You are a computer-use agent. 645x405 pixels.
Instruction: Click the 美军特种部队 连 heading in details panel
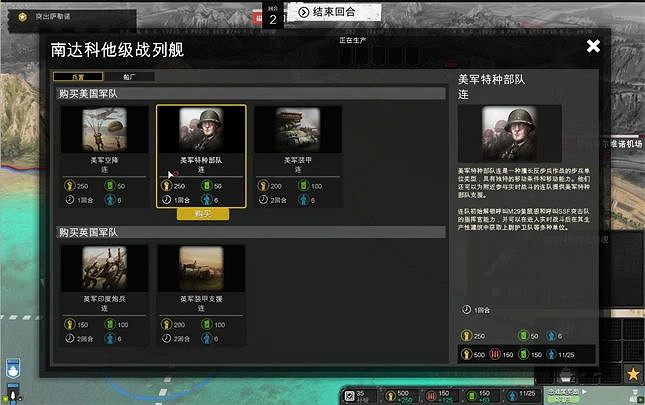coord(491,87)
